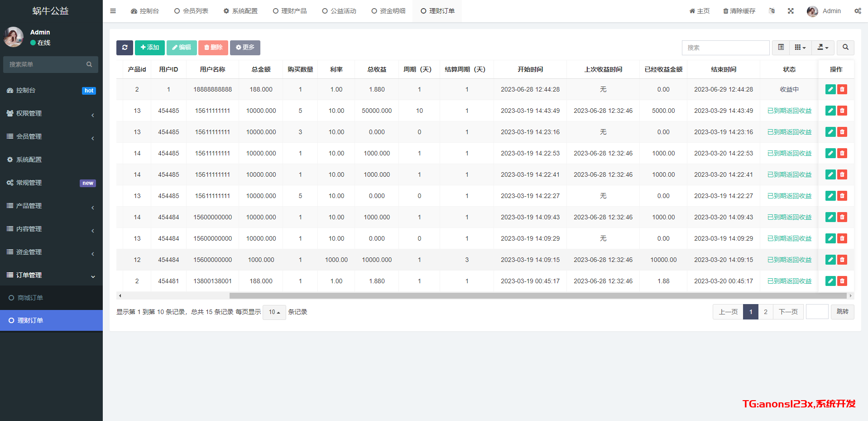Click the table 搜索 input field

[725, 48]
